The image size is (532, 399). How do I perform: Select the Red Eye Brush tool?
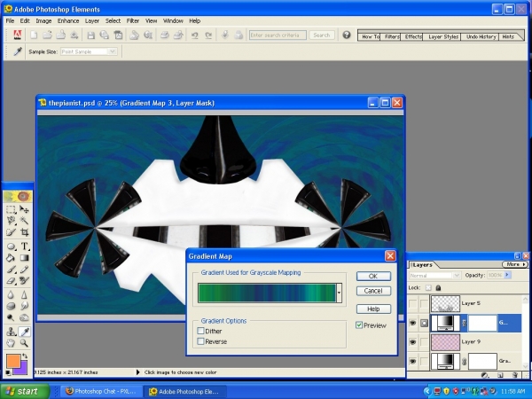pos(24,281)
